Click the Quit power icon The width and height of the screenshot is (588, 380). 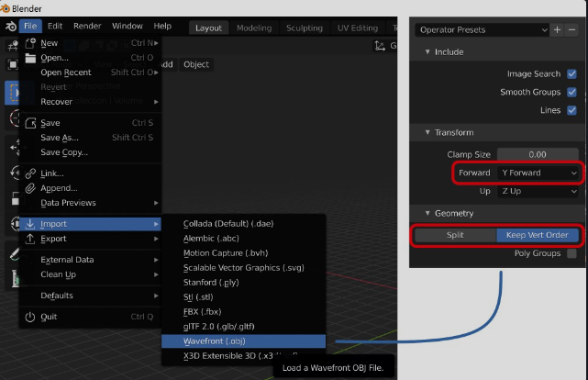pyautogui.click(x=30, y=317)
